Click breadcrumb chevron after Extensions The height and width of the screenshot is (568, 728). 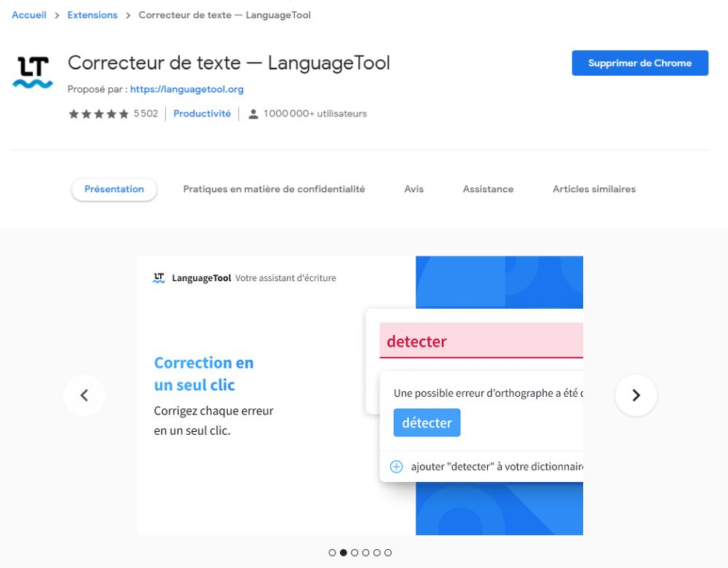coord(128,15)
